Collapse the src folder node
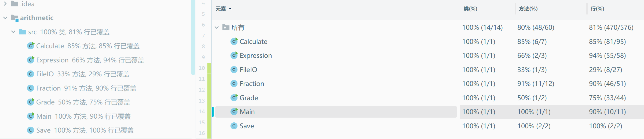 click(x=13, y=32)
